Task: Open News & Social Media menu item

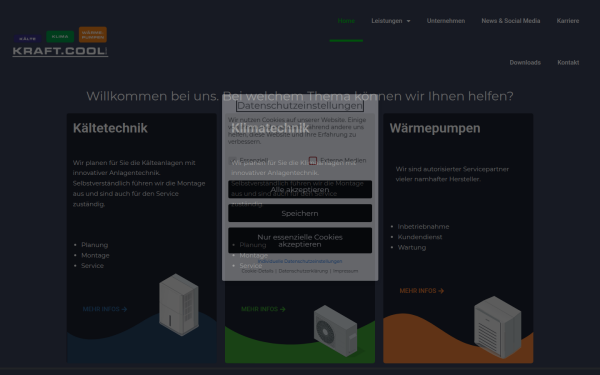Action: 511,21
